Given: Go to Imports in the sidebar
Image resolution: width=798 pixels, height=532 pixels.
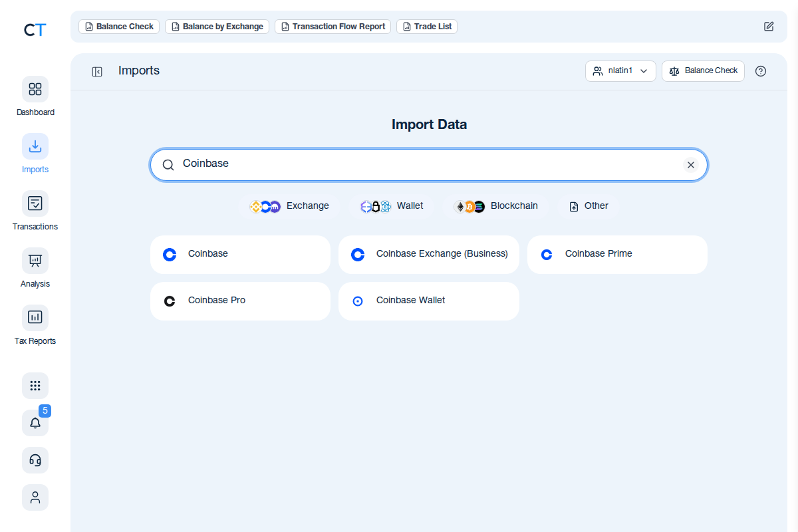Looking at the screenshot, I should pos(35,146).
